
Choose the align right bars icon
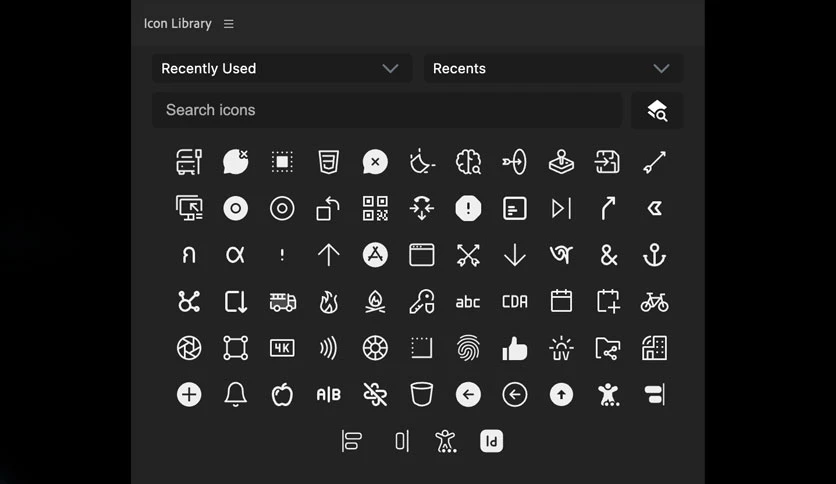coord(655,395)
